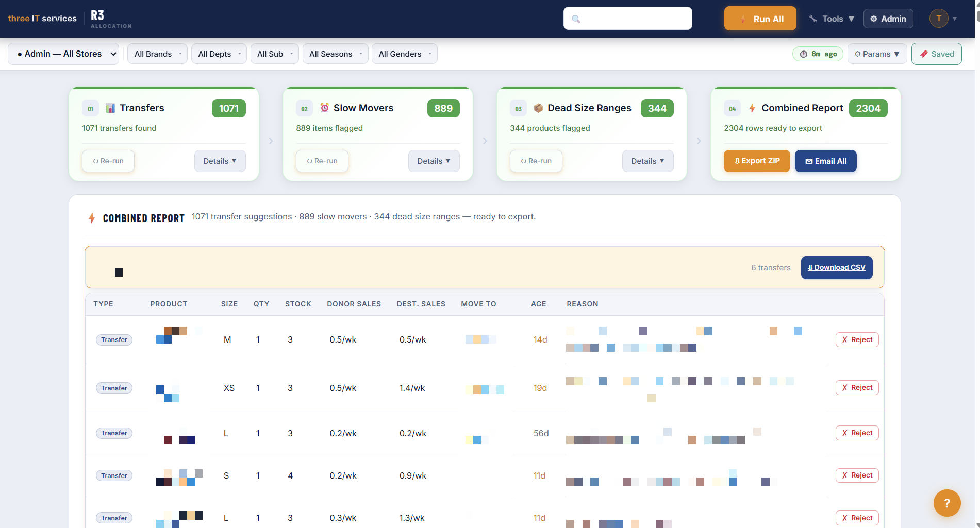Re-run the Dead Size Ranges step
Screen dimensions: 980x528
point(536,161)
